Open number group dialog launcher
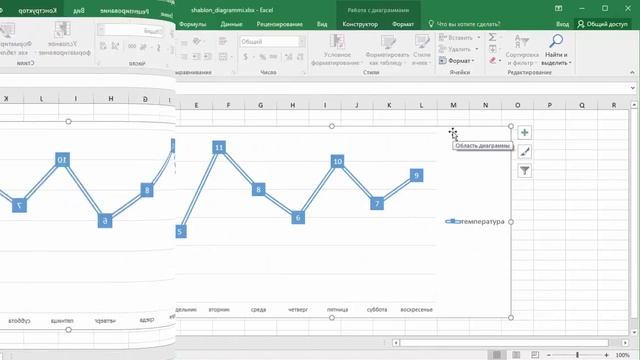Image resolution: width=640 pixels, height=360 pixels. (304, 73)
